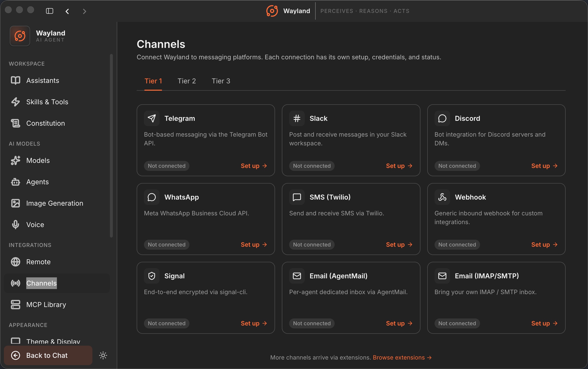Image resolution: width=588 pixels, height=369 pixels.
Task: Set up the WhatsApp channel
Action: click(254, 245)
